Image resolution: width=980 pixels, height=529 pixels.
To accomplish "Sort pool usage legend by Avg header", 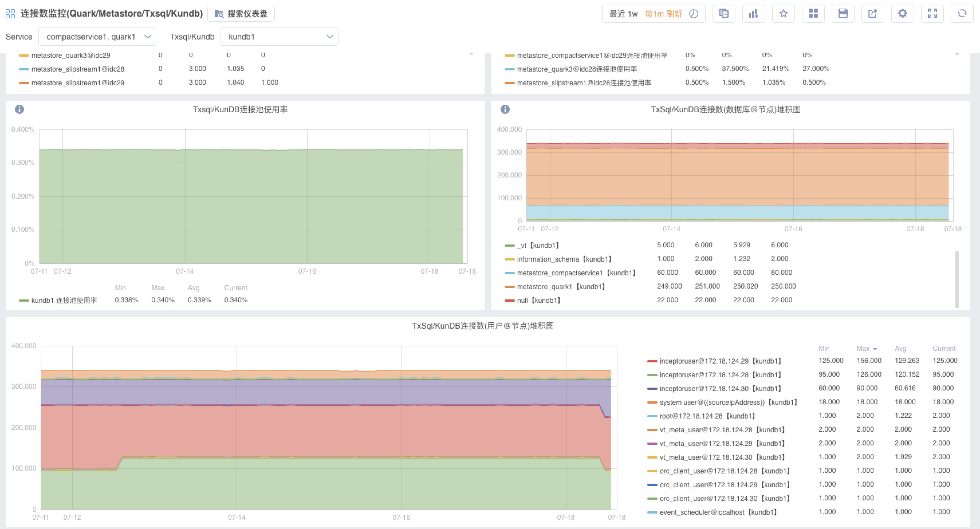I will pyautogui.click(x=193, y=288).
